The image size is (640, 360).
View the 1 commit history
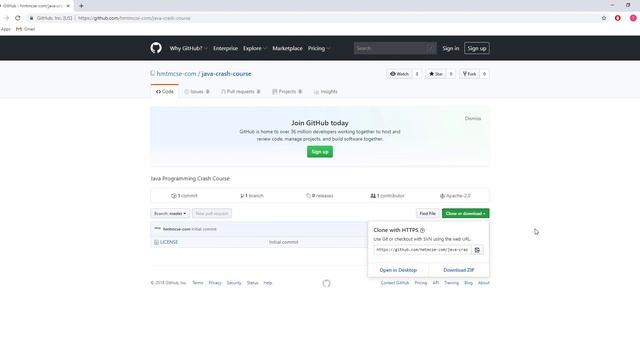184,196
